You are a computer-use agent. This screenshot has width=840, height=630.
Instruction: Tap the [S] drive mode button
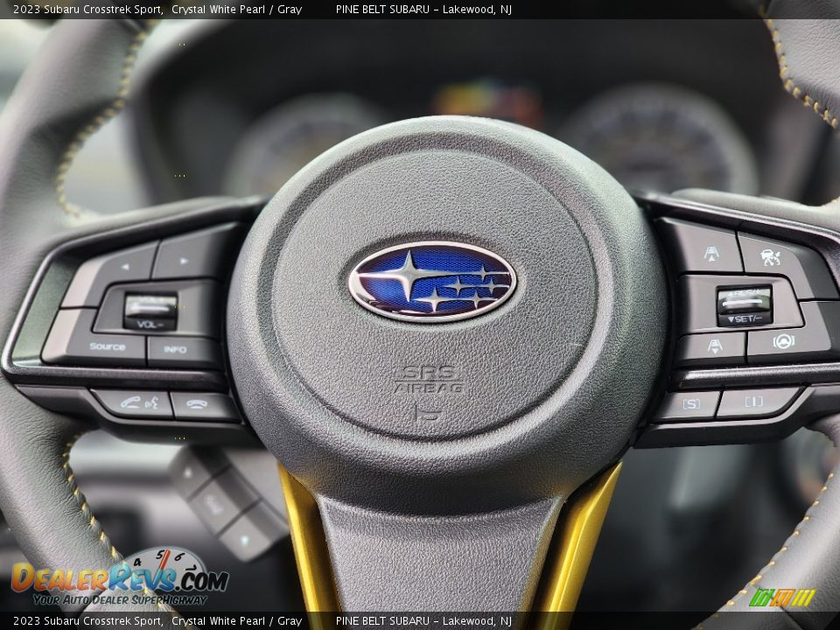tap(689, 404)
